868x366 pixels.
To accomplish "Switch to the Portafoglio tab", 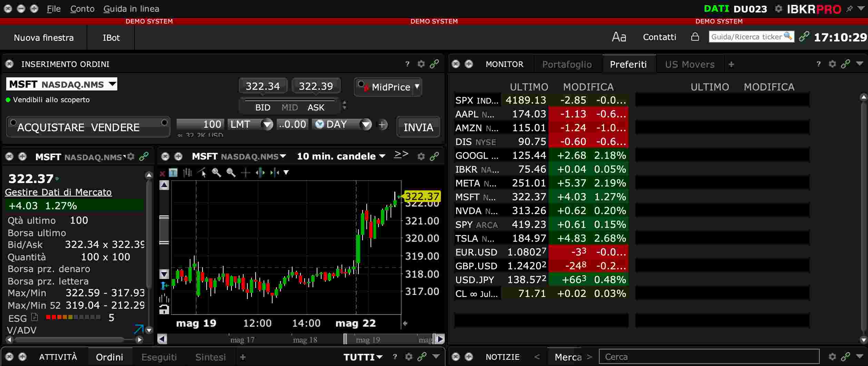I will coord(567,64).
